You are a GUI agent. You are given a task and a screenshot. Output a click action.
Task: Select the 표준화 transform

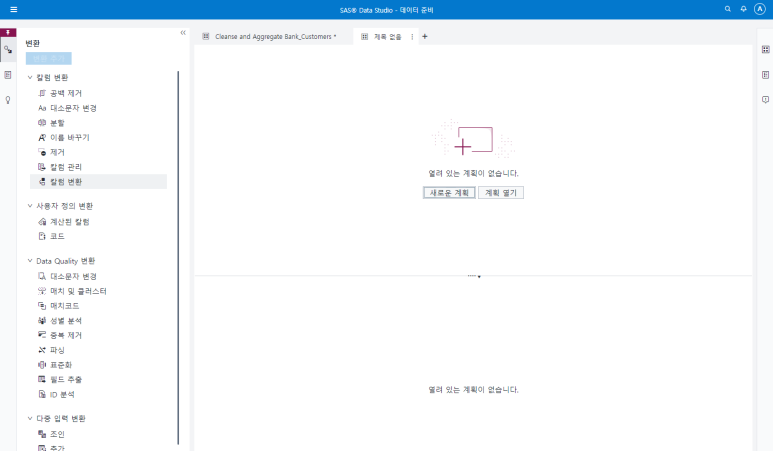click(99, 365)
